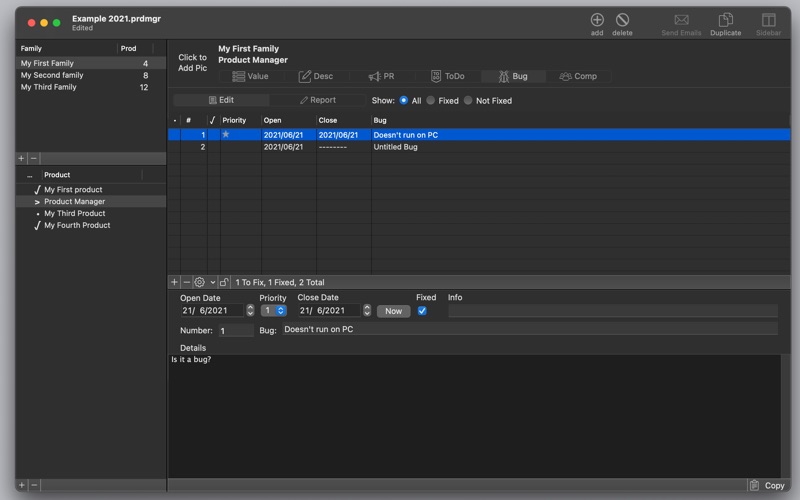Click to Add Pic placeholder
Viewport: 800px width, 500px height.
point(192,63)
